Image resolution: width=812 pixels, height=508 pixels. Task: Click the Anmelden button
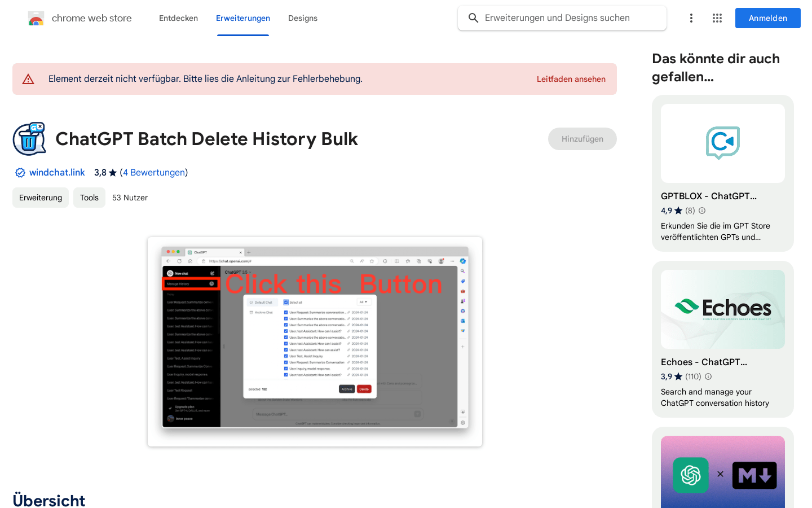tap(768, 18)
